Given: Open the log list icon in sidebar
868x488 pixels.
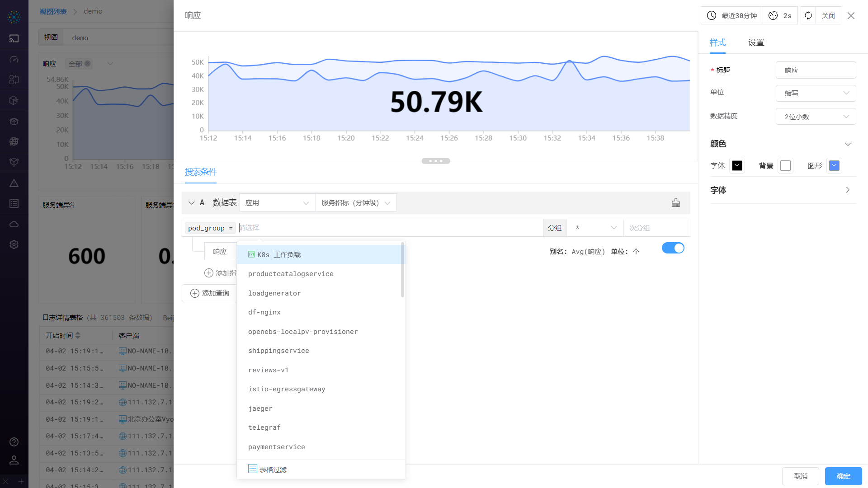Looking at the screenshot, I should click(x=14, y=203).
